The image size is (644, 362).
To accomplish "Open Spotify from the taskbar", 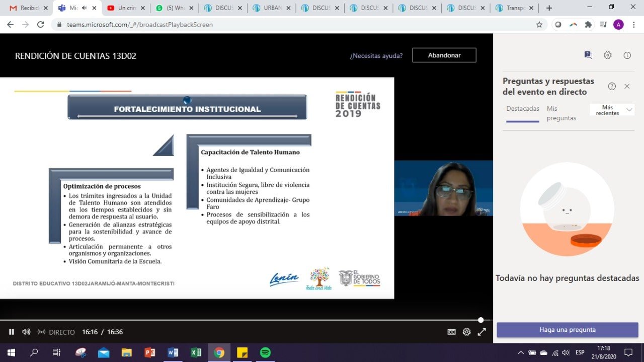I will pyautogui.click(x=265, y=352).
